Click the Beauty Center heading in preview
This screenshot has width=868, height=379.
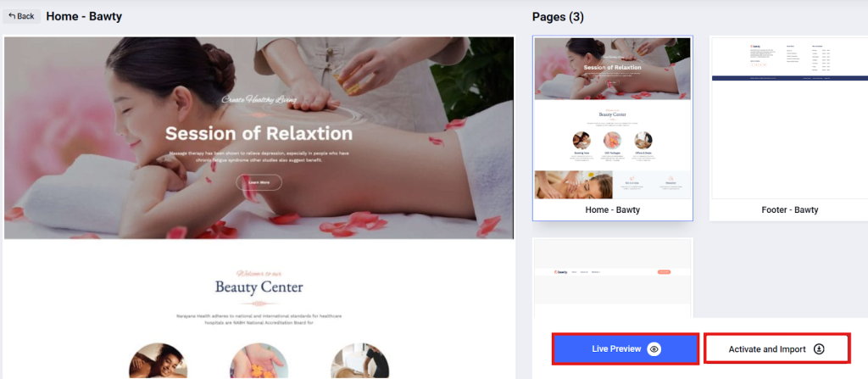coord(259,287)
